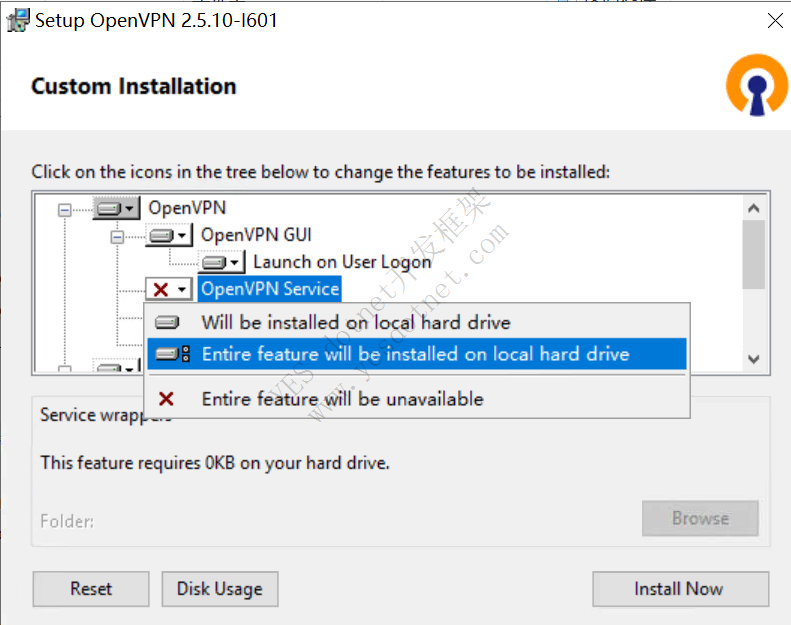Image resolution: width=791 pixels, height=625 pixels.
Task: Click the drive icon of the first menu option
Action: point(167,322)
